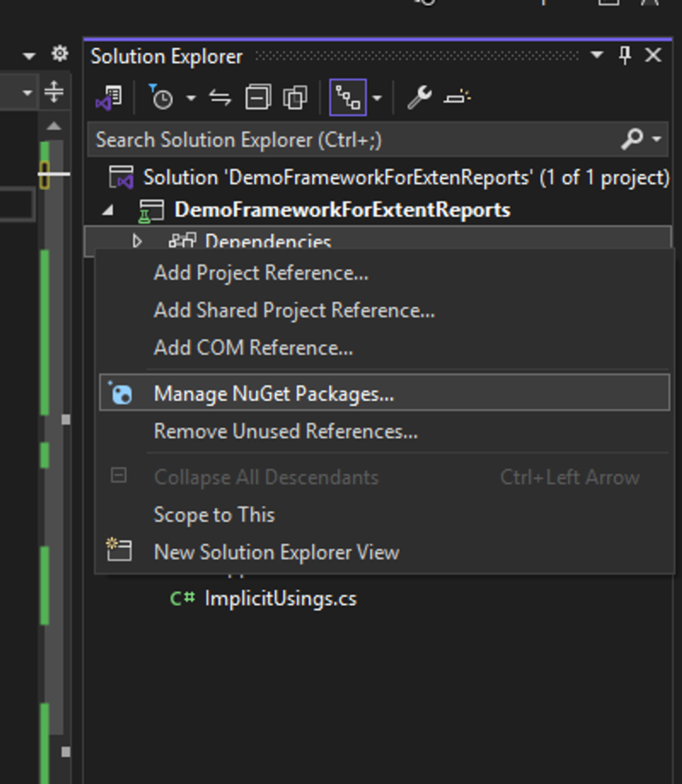Toggle Sync with Active Document arrows
The image size is (682, 784).
pyautogui.click(x=220, y=98)
